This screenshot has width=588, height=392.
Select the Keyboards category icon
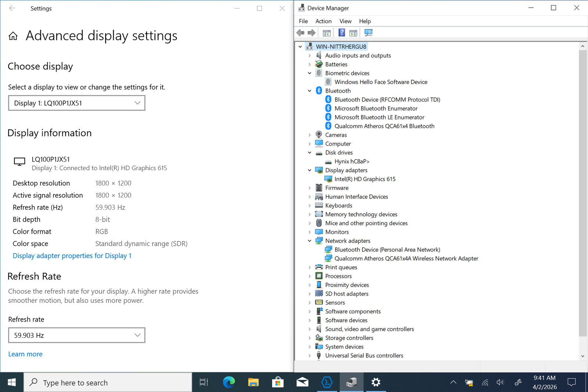(x=319, y=205)
